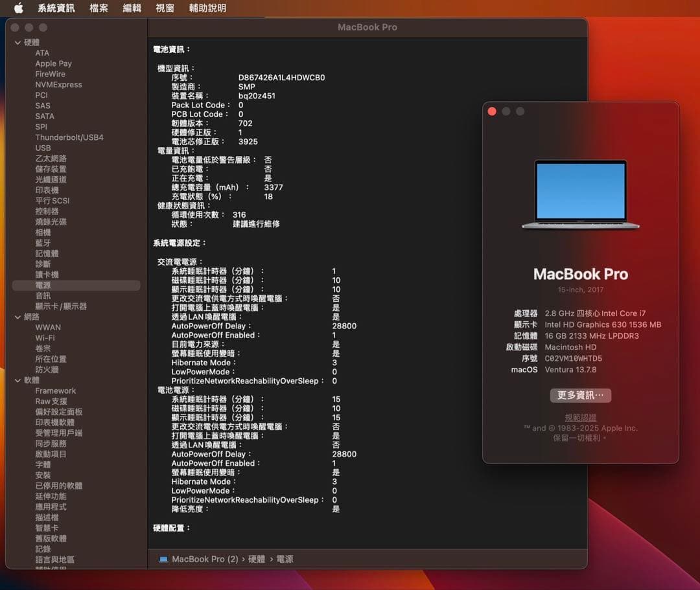The image size is (700, 590).
Task: Select 智慧卡 in the software list
Action: point(47,528)
